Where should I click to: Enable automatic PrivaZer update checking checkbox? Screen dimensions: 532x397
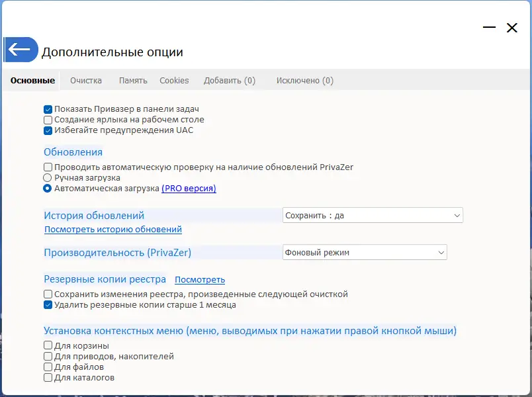48,167
